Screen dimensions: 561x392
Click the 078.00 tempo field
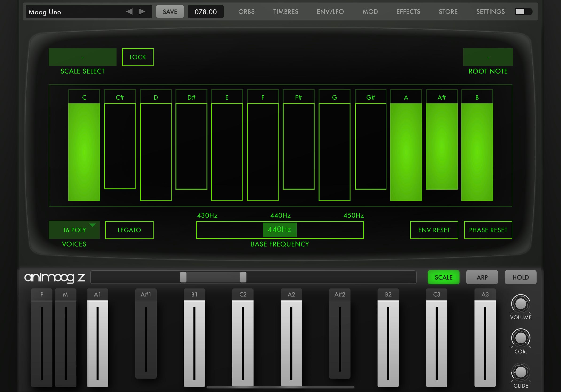coord(206,12)
